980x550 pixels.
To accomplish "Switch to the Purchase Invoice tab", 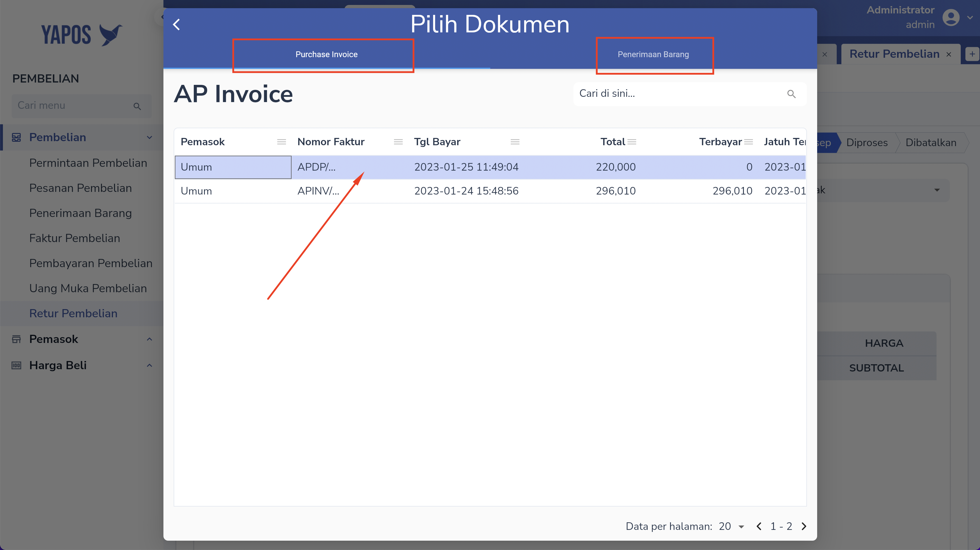I will [x=326, y=54].
